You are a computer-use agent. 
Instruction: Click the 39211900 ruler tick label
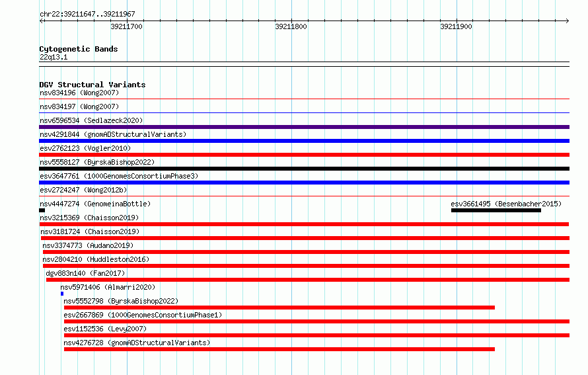click(x=456, y=26)
